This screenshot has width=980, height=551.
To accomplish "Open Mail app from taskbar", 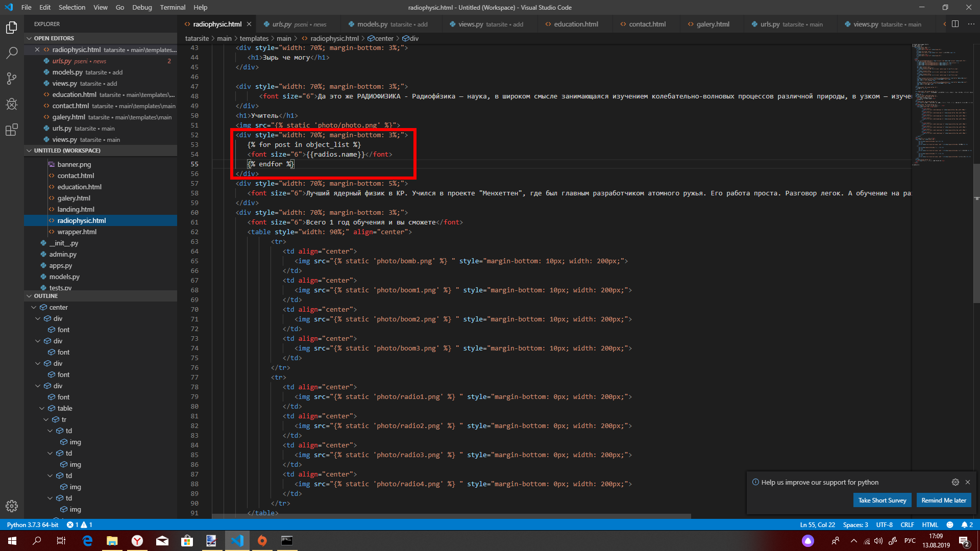I will tap(162, 541).
